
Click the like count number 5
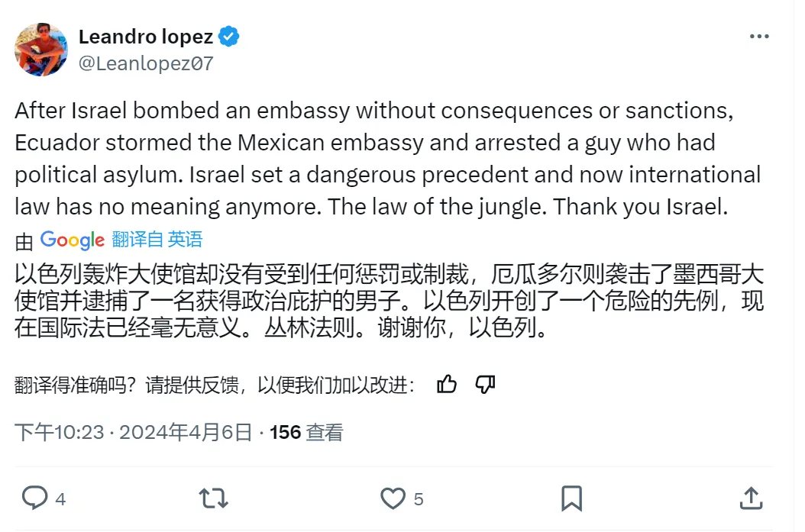[419, 500]
